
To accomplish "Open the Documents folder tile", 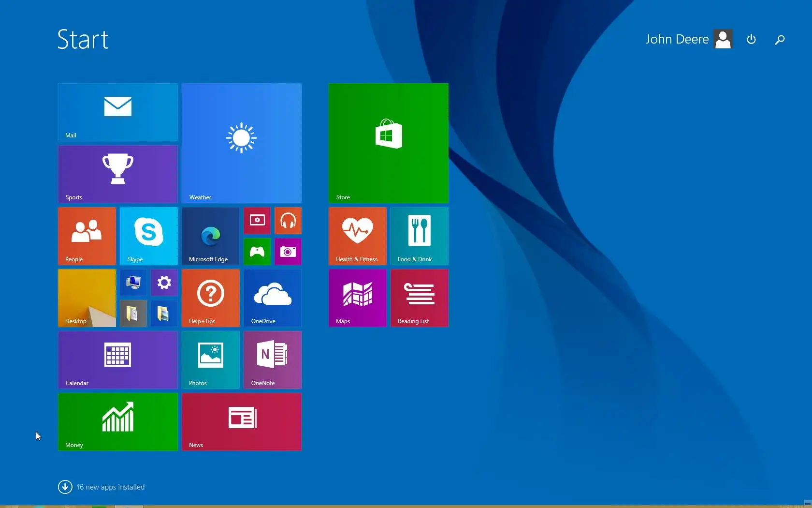I will pyautogui.click(x=133, y=314).
